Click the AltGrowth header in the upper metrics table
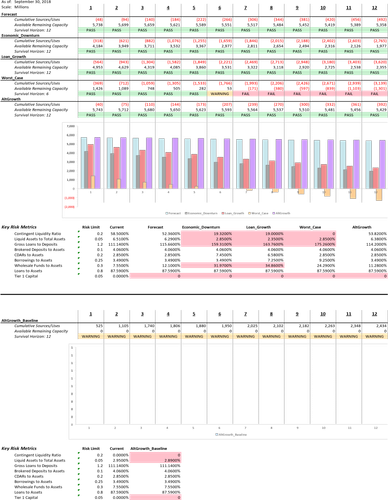 click(x=362, y=227)
